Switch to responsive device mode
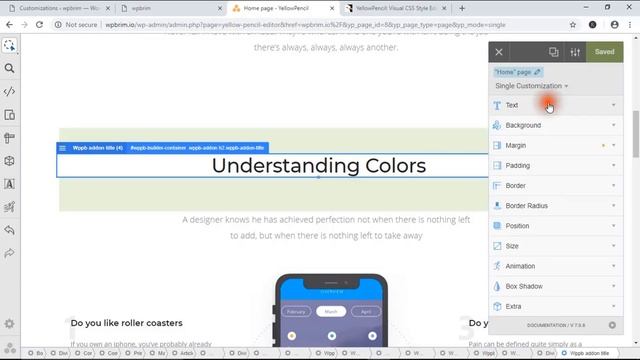 [x=9, y=115]
